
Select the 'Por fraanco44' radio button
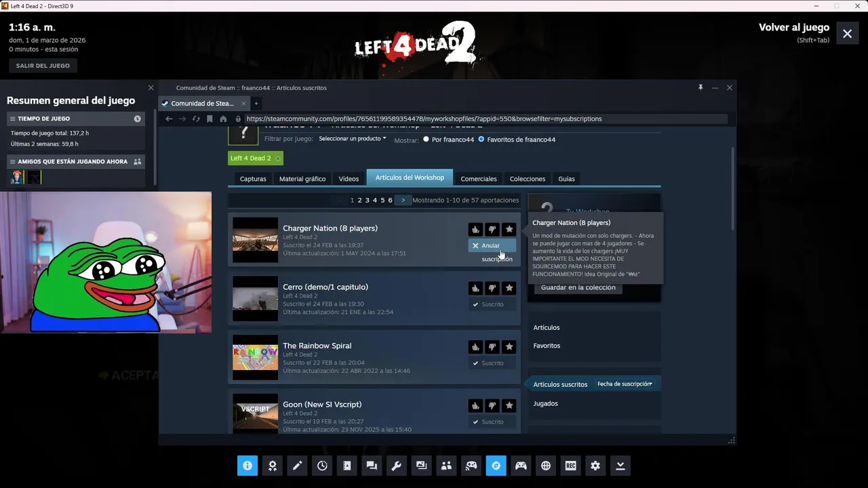coord(426,140)
